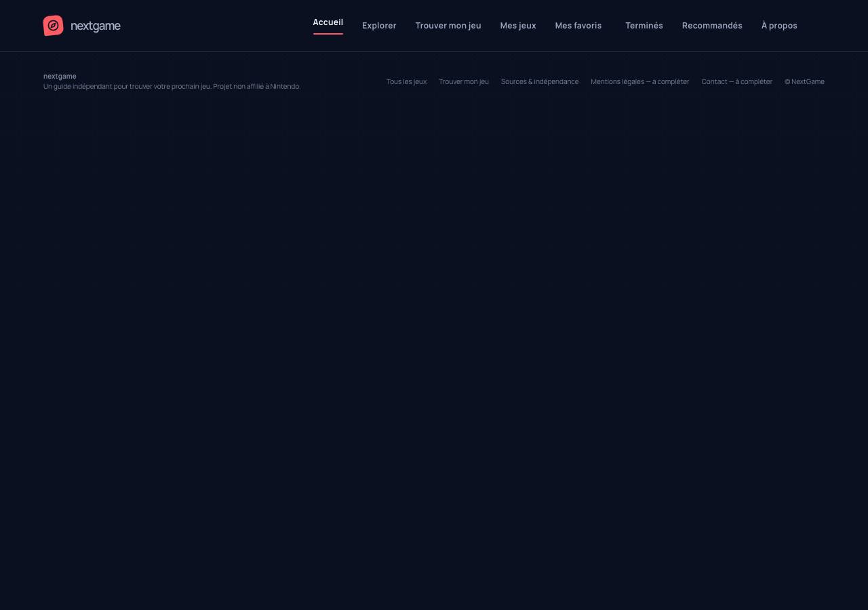This screenshot has height=610, width=868.
Task: Open Mes favoris page
Action: click(x=578, y=26)
